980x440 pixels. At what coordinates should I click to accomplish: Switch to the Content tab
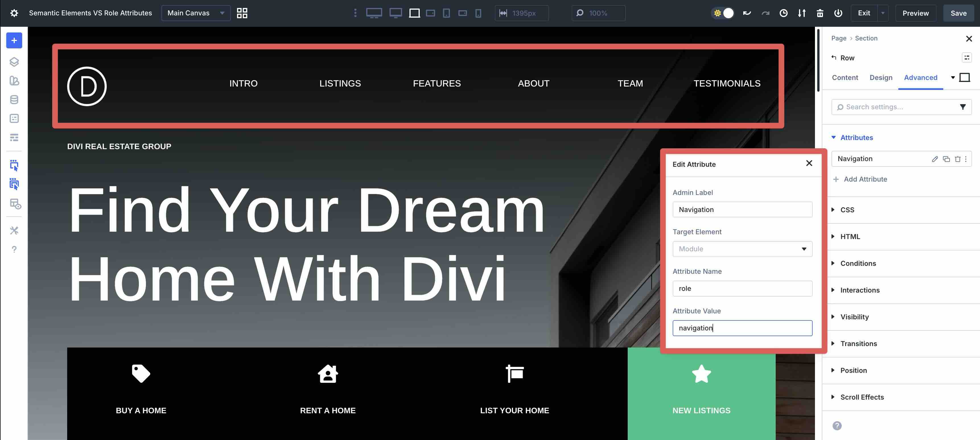[x=845, y=78]
